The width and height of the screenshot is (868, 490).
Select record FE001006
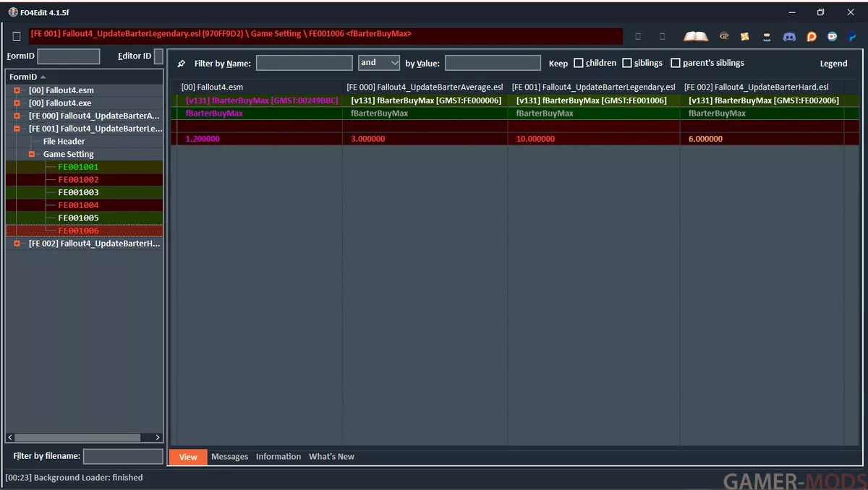78,231
